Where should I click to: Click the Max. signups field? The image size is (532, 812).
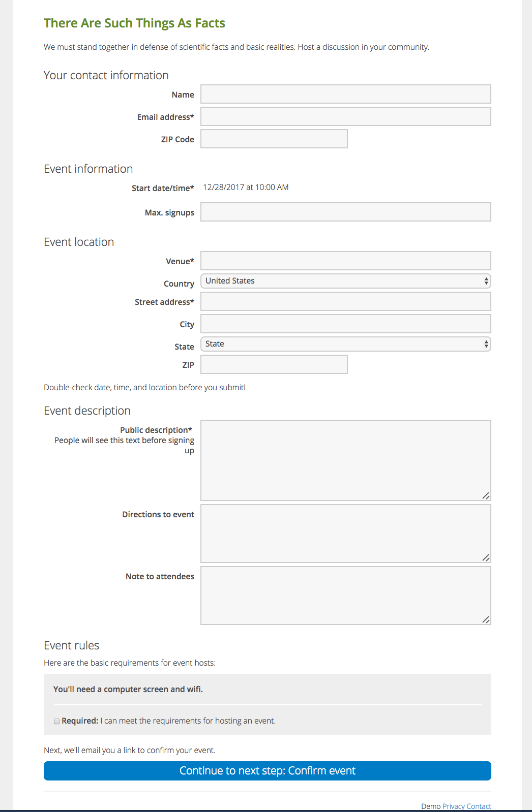[345, 212]
